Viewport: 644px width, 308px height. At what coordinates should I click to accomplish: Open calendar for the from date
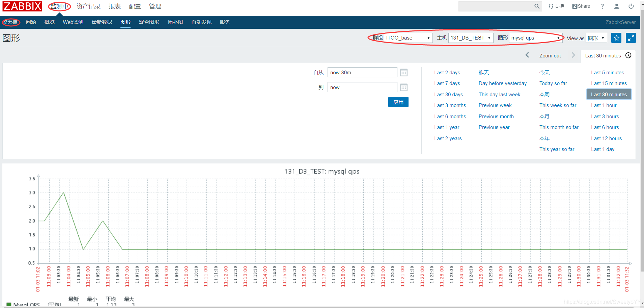(x=404, y=73)
